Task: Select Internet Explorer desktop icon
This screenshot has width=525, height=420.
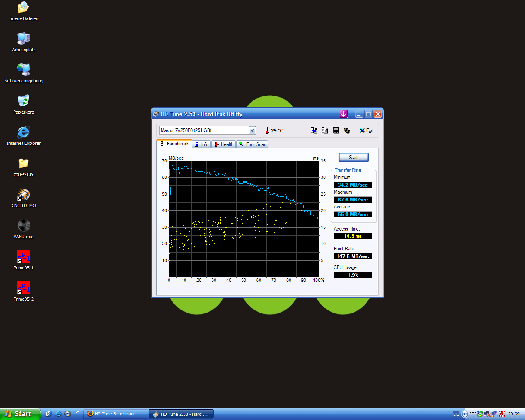Action: click(x=23, y=136)
